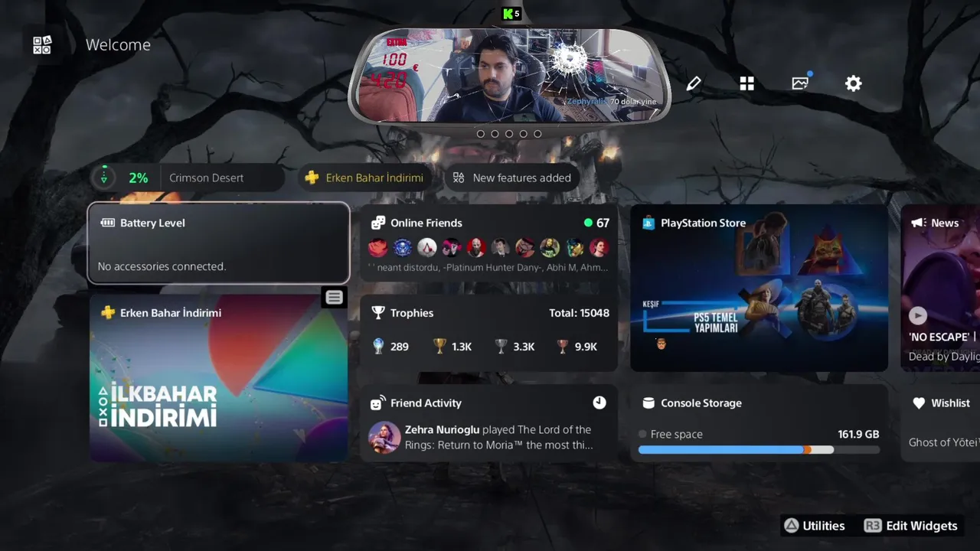This screenshot has width=980, height=551.
Task: Click 'No accessories connected.' text
Action: [162, 266]
